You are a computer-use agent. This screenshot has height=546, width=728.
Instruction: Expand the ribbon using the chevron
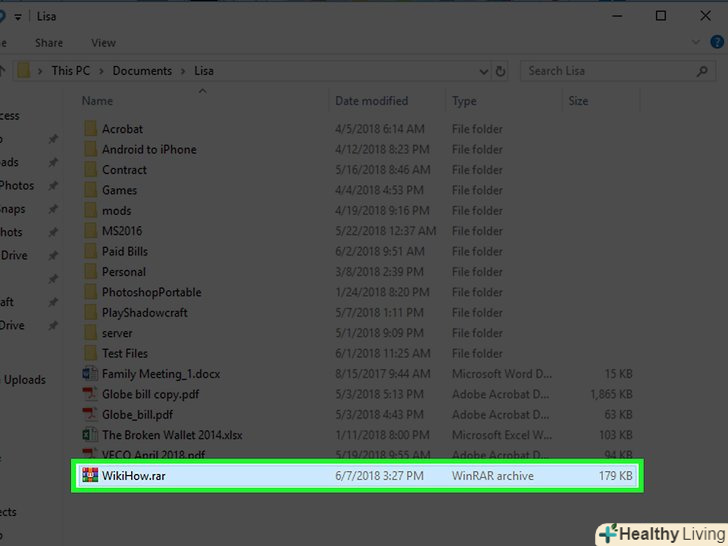pyautogui.click(x=696, y=42)
